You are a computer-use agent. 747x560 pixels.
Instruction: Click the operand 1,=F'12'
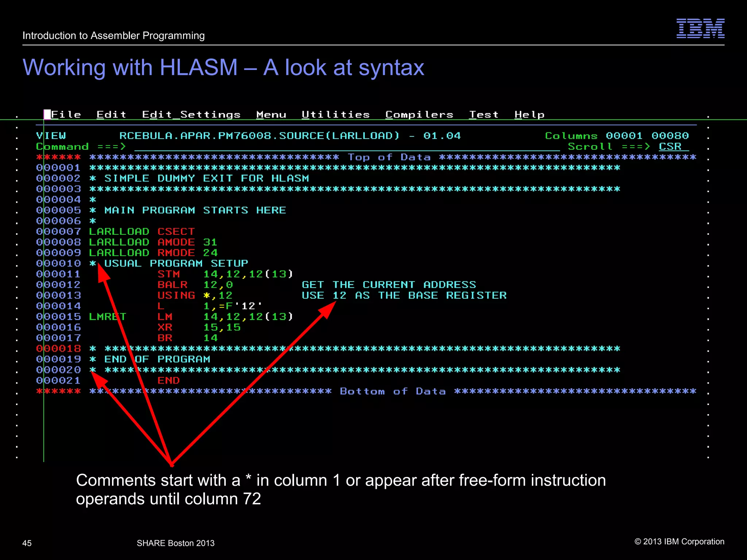[x=233, y=306]
